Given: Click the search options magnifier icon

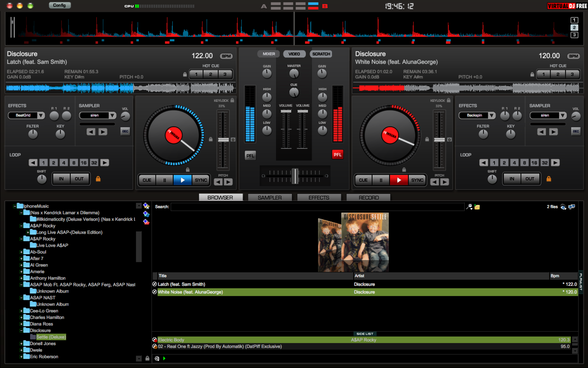Looking at the screenshot, I should [x=469, y=207].
